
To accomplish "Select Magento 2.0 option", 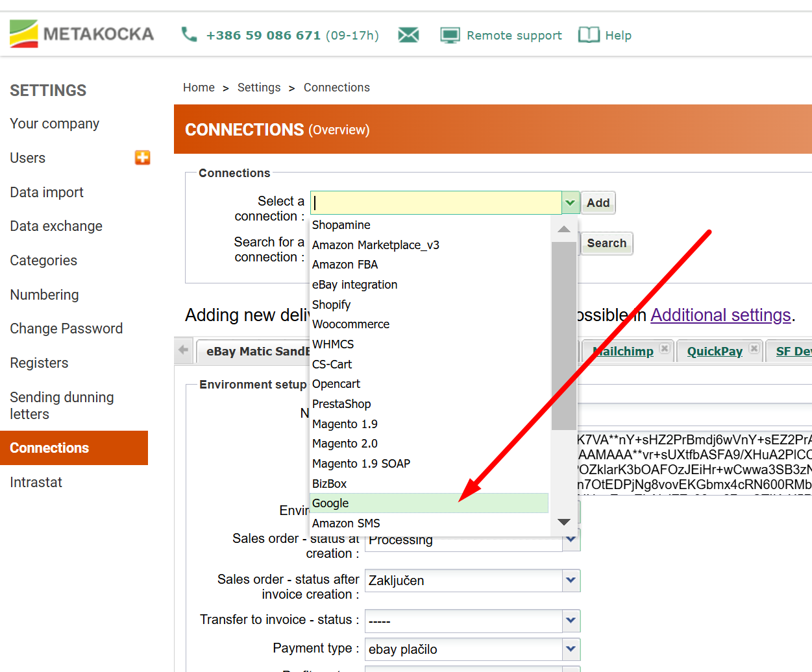I will (x=430, y=444).
